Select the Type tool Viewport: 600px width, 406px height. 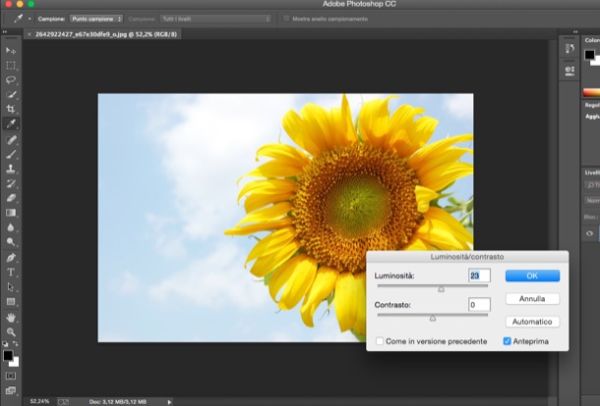(11, 272)
